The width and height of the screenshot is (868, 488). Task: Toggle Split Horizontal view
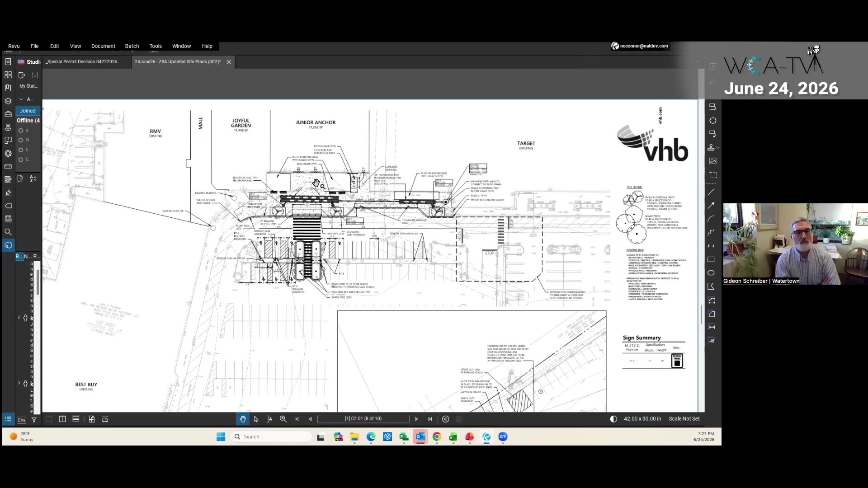pyautogui.click(x=76, y=419)
